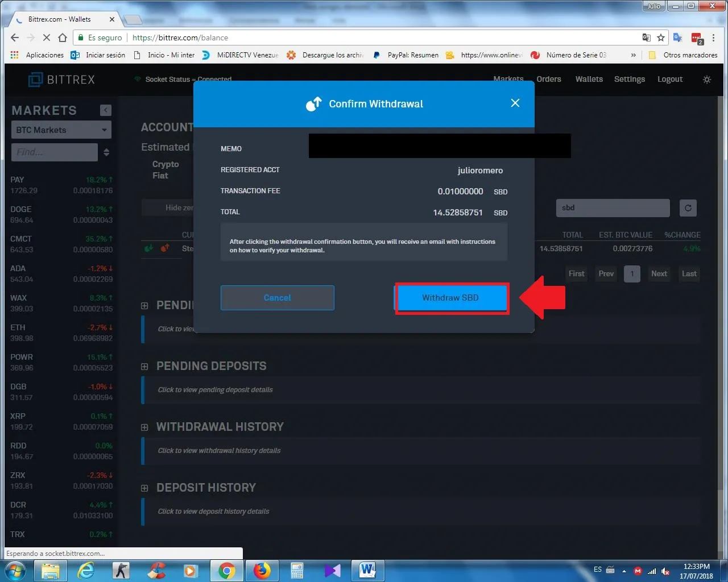
Task: Select the DCR market row
Action: point(61,510)
